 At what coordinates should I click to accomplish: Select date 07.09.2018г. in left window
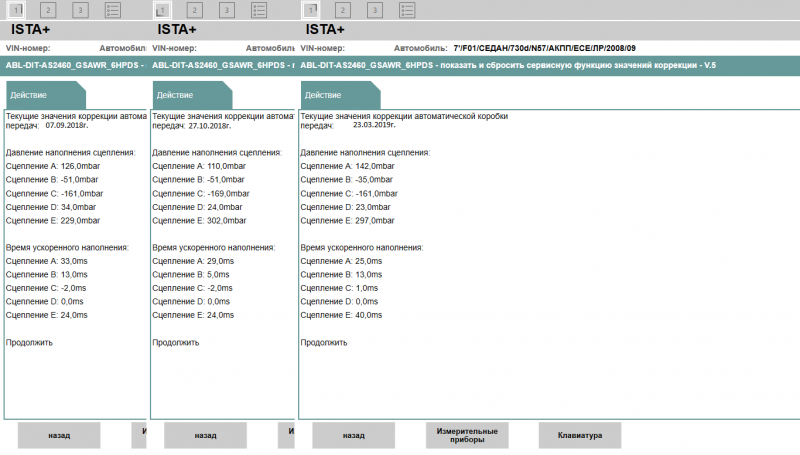(67, 125)
